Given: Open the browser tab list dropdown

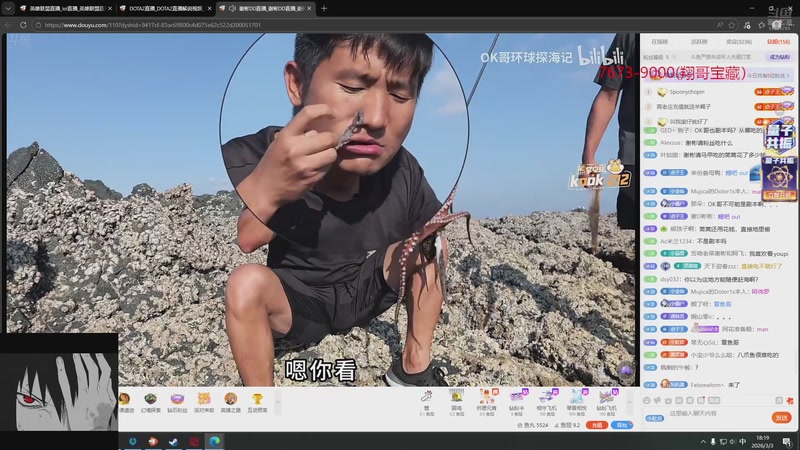Looking at the screenshot, I should [8, 8].
